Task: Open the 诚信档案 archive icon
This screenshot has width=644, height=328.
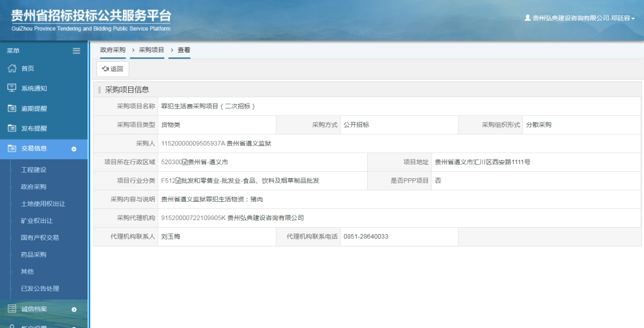Action: [x=11, y=309]
